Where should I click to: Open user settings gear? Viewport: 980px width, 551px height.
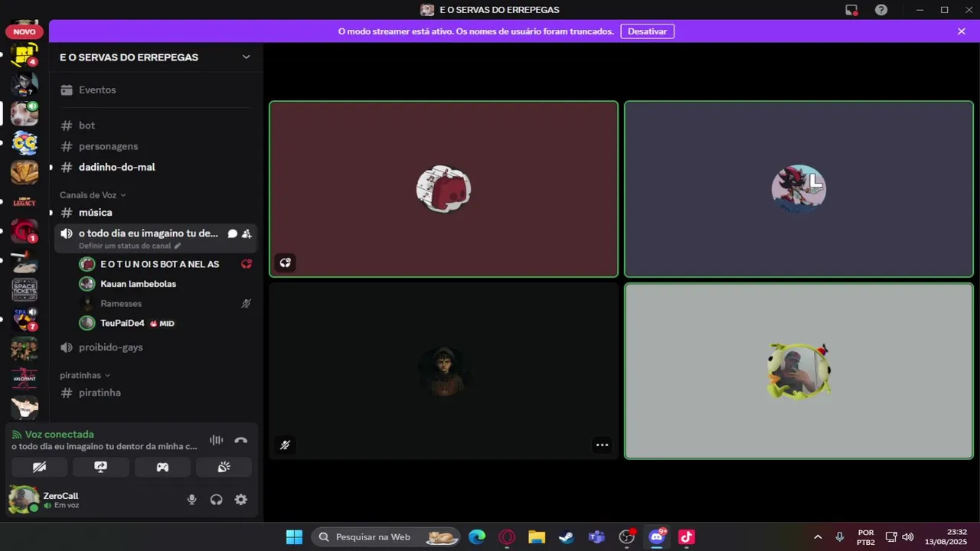[x=241, y=500]
